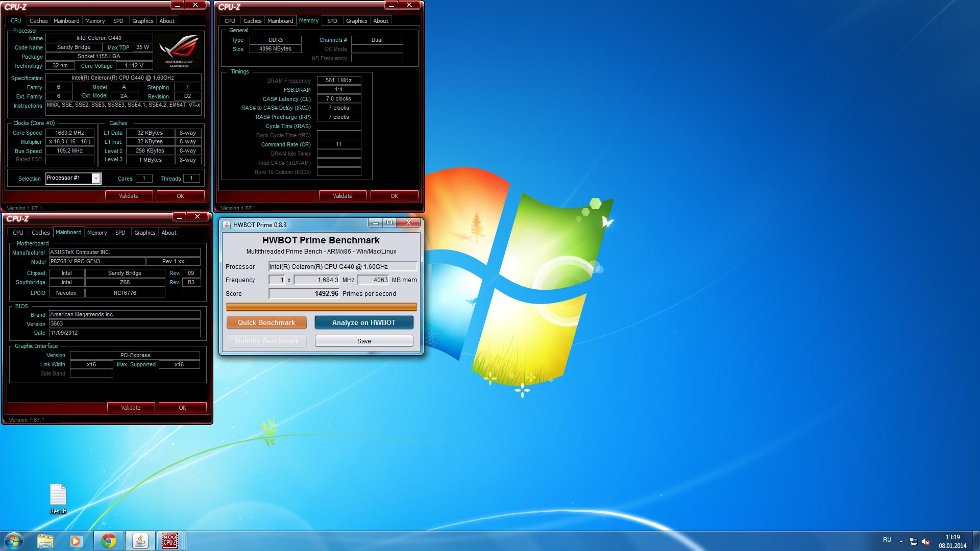Image resolution: width=980 pixels, height=551 pixels.
Task: Click Validate in Memory window
Action: (x=342, y=196)
